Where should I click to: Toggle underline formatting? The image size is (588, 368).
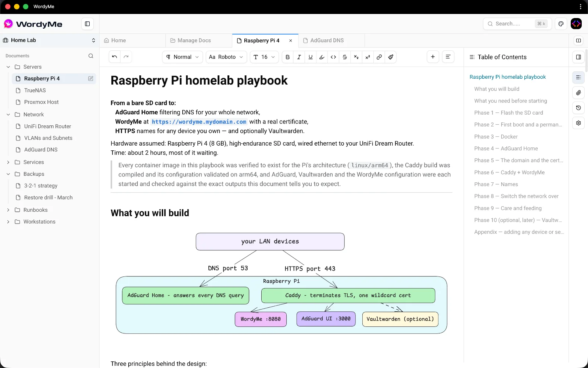[x=311, y=57]
